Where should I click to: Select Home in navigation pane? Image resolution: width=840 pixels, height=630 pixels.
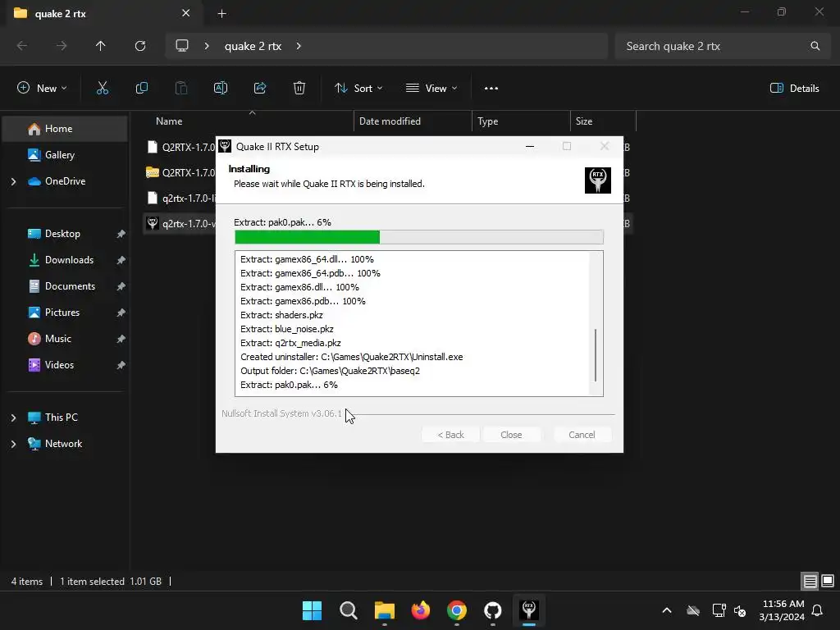point(65,129)
